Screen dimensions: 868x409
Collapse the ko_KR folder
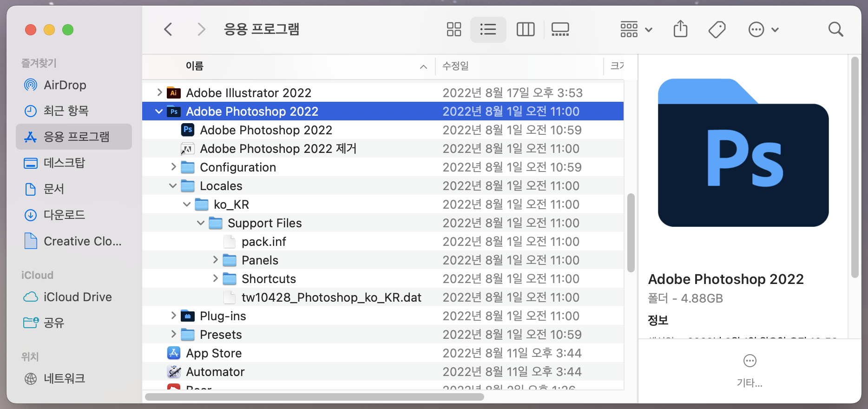tap(187, 204)
